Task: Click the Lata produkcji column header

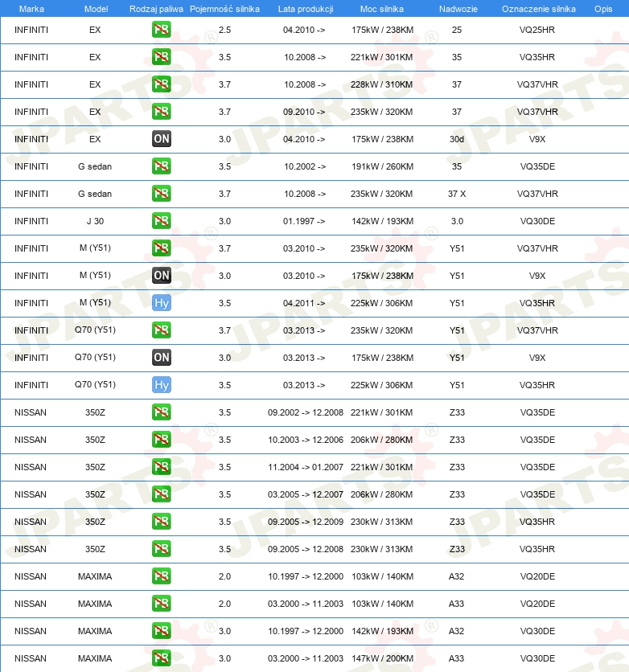Action: 306,9
